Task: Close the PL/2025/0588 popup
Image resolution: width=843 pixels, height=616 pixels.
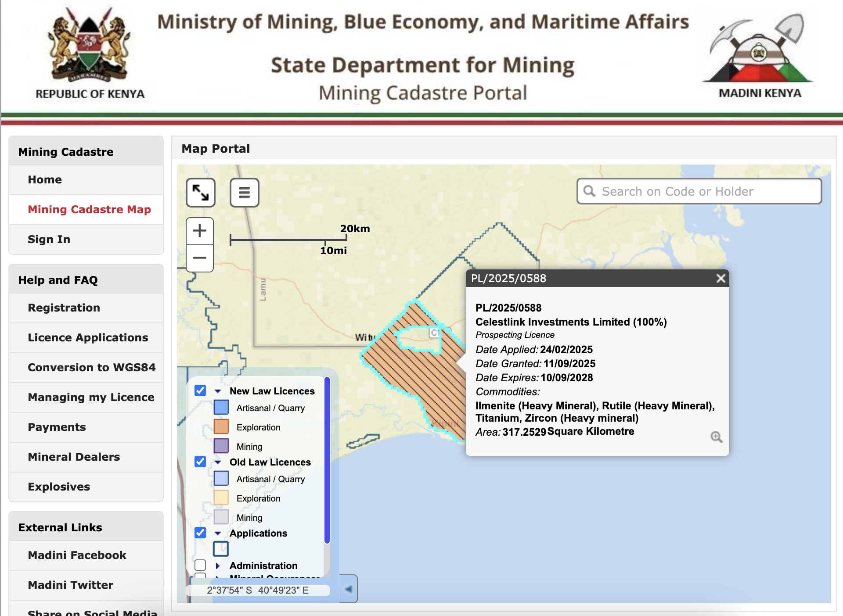Action: pos(721,279)
